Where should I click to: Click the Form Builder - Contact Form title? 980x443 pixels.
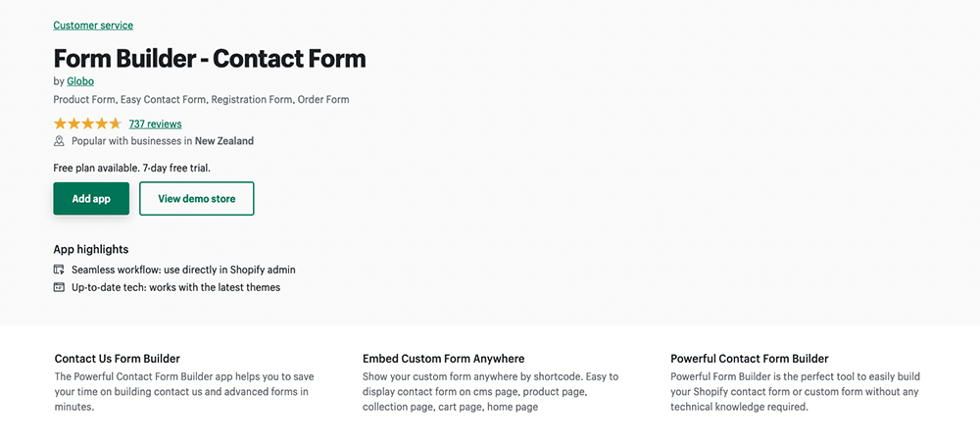click(x=209, y=58)
